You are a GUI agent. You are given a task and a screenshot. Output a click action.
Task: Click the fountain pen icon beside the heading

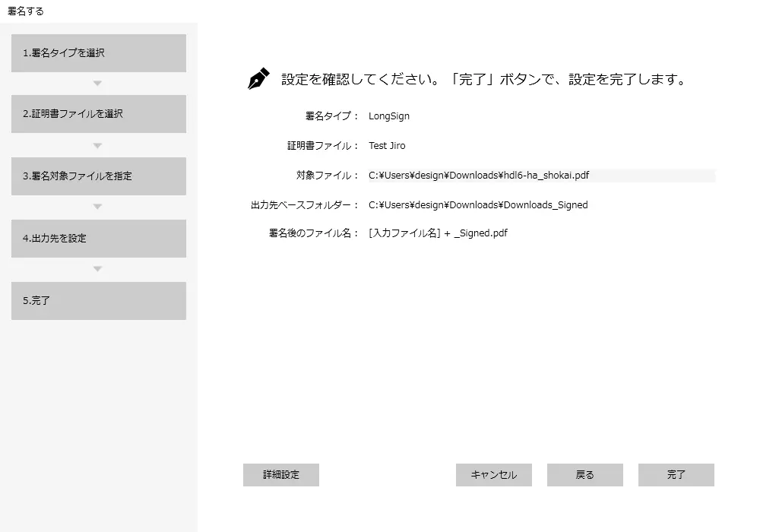pos(258,79)
